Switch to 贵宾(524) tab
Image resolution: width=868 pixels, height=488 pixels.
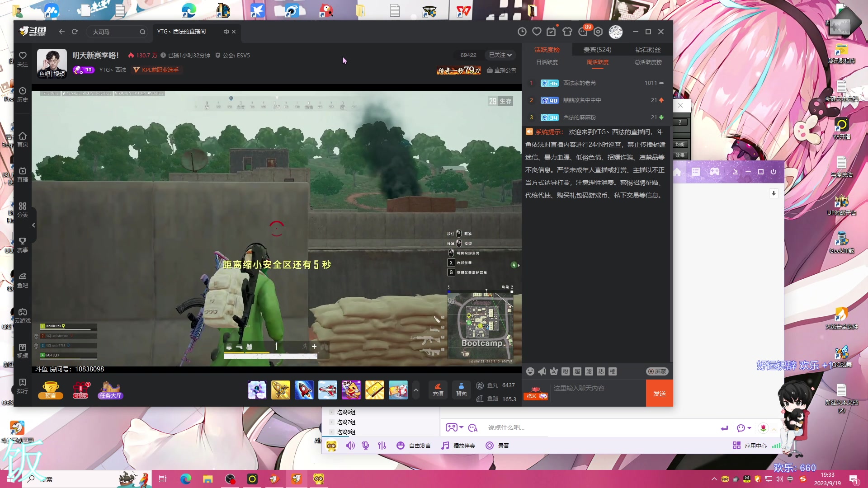pyautogui.click(x=597, y=50)
